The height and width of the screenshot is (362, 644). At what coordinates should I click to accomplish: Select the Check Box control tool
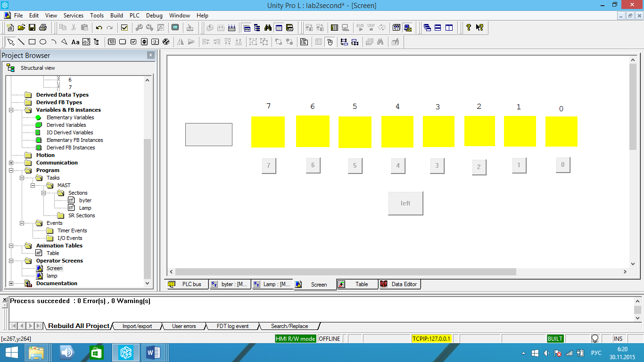[x=133, y=42]
